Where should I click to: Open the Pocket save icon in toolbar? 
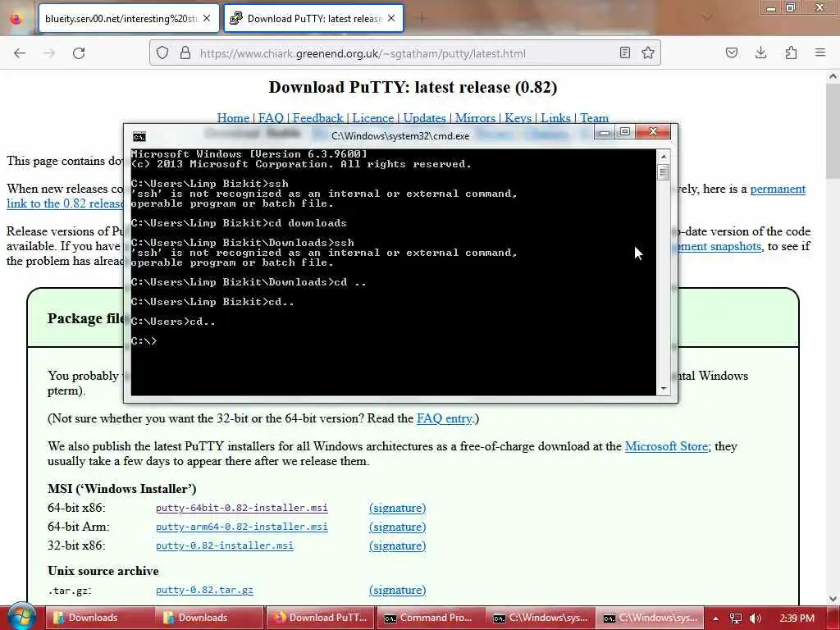[x=731, y=52]
